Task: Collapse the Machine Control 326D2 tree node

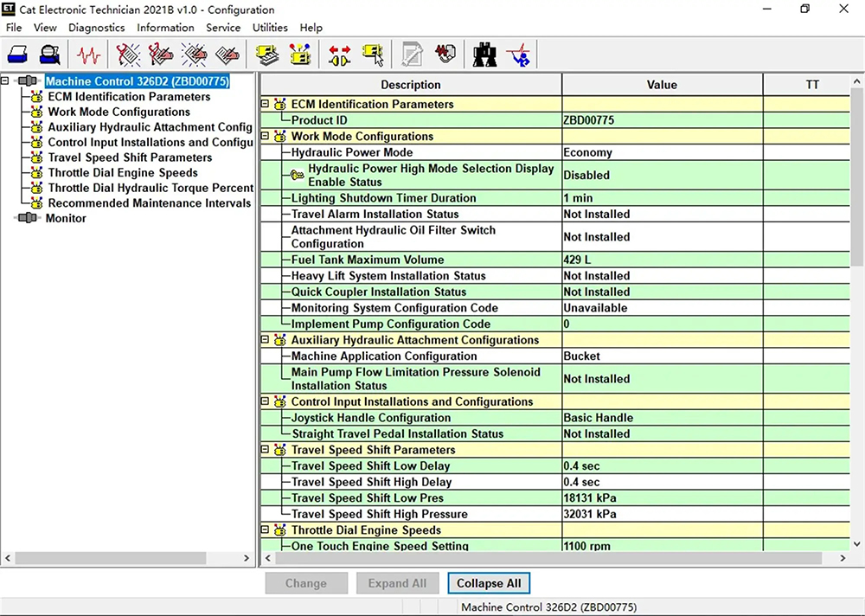Action: click(6, 81)
